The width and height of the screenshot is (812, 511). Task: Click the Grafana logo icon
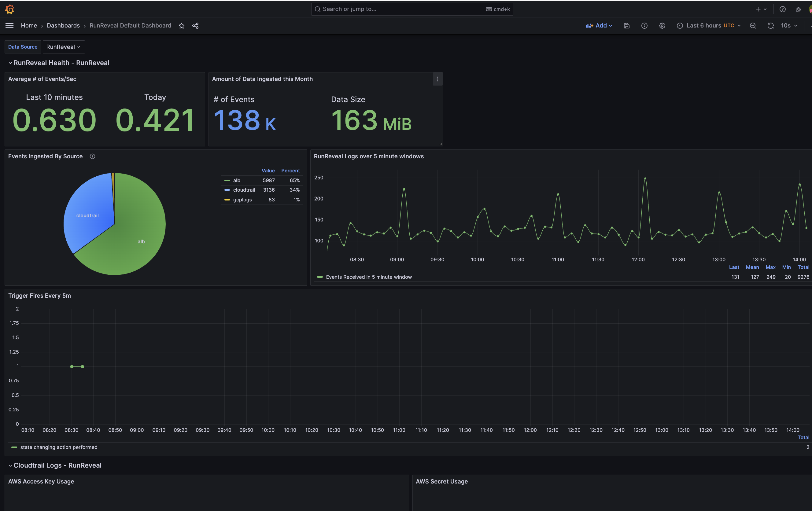pyautogui.click(x=9, y=9)
